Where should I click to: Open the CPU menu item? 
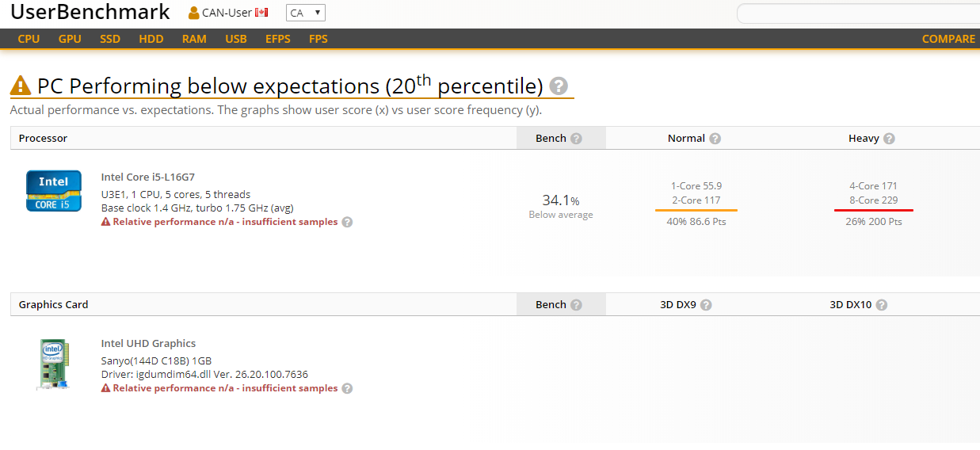(29, 39)
